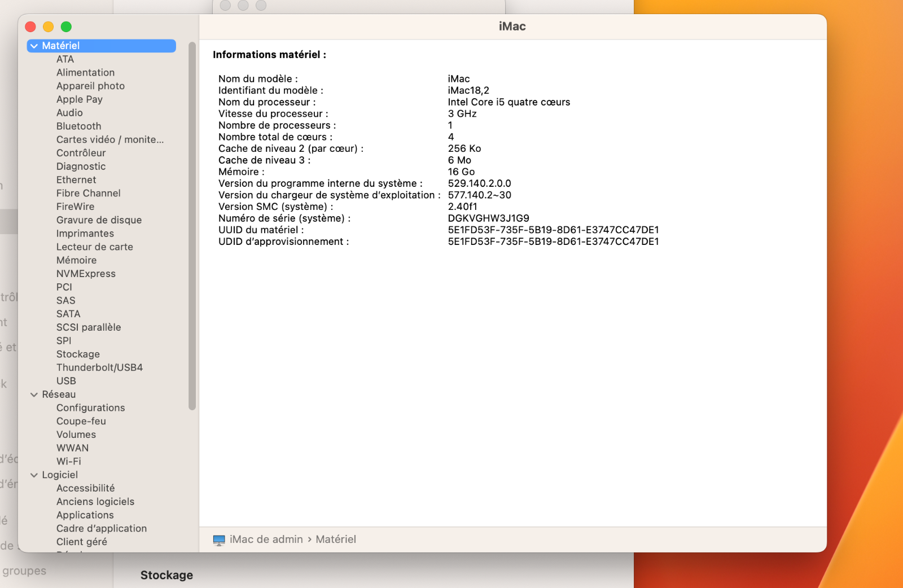903x588 pixels.
Task: Click the firmware version 529.140.2.0.0
Action: point(480,183)
